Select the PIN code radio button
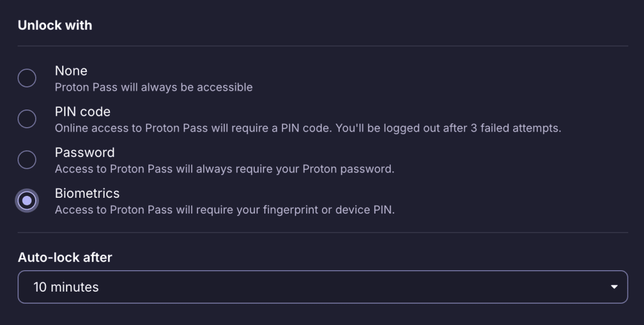Image resolution: width=644 pixels, height=325 pixels. click(27, 119)
